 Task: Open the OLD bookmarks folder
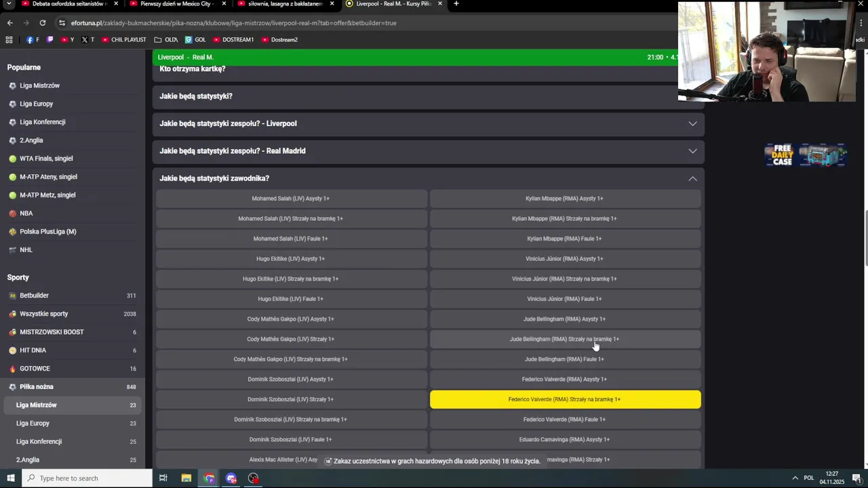pos(166,40)
